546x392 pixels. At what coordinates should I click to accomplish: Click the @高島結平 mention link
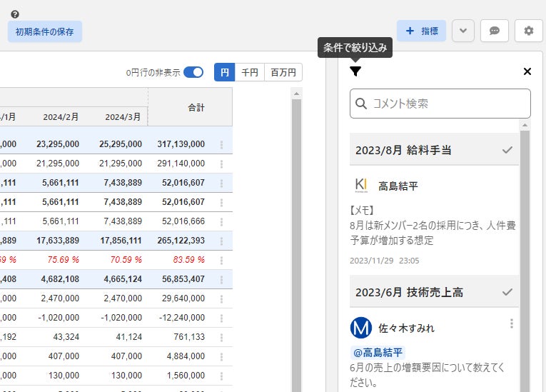click(x=378, y=353)
